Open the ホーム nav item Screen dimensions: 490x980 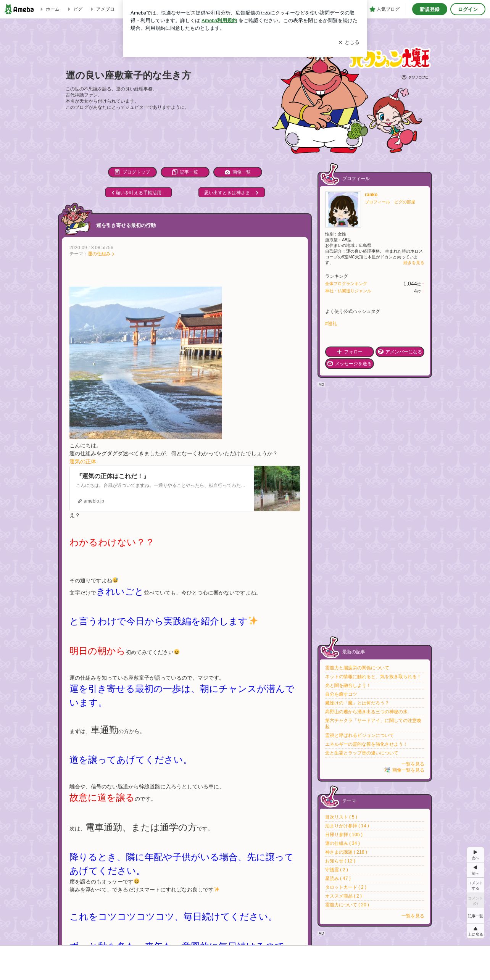[50, 9]
